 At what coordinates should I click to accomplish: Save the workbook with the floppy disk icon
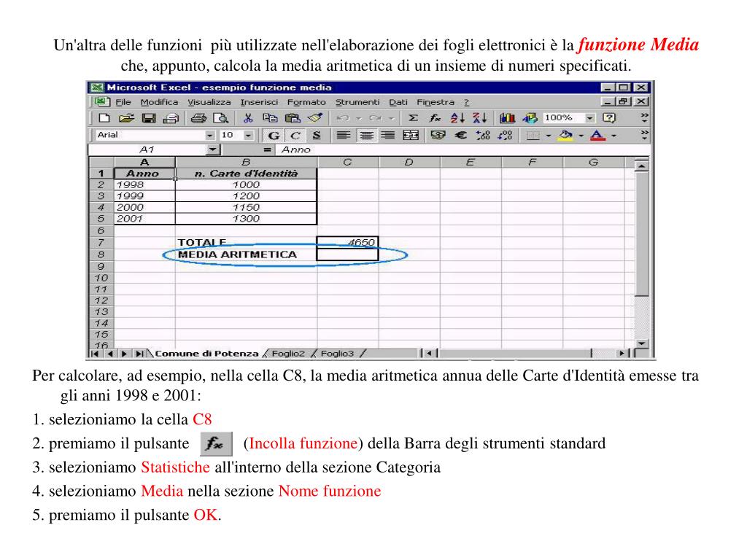click(149, 118)
